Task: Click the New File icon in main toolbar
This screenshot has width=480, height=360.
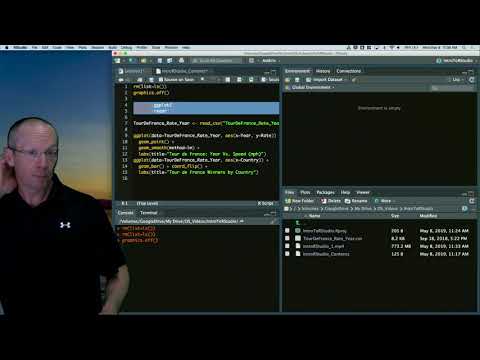Action: coord(117,61)
